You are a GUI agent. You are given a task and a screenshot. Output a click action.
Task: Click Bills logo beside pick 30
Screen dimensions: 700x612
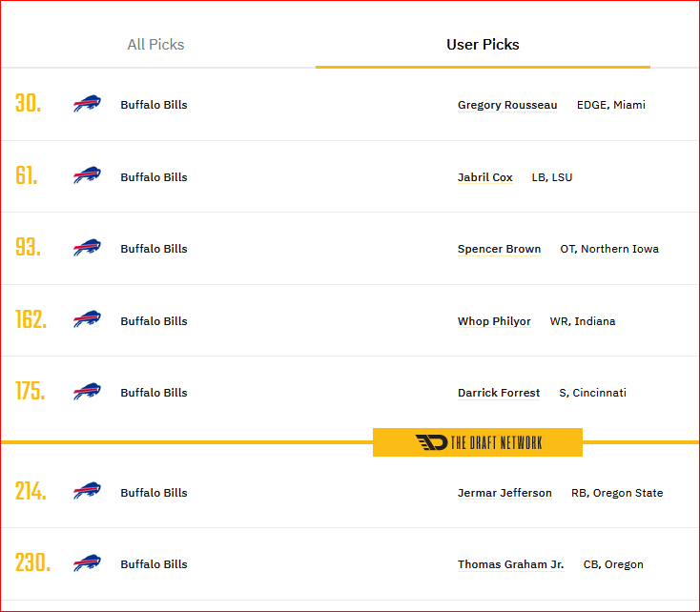87,104
